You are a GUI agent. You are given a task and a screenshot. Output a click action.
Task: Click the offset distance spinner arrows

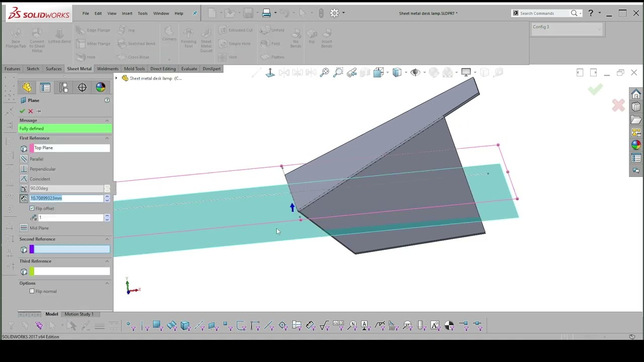(107, 199)
